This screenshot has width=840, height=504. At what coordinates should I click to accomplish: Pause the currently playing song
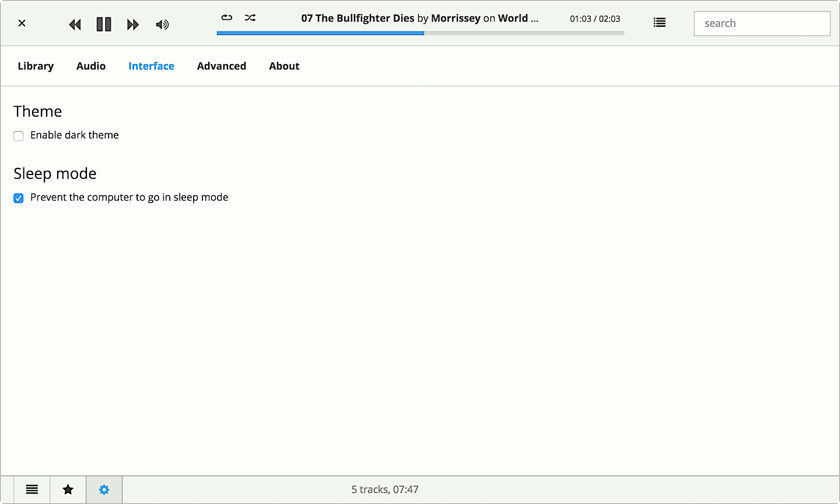pos(104,24)
